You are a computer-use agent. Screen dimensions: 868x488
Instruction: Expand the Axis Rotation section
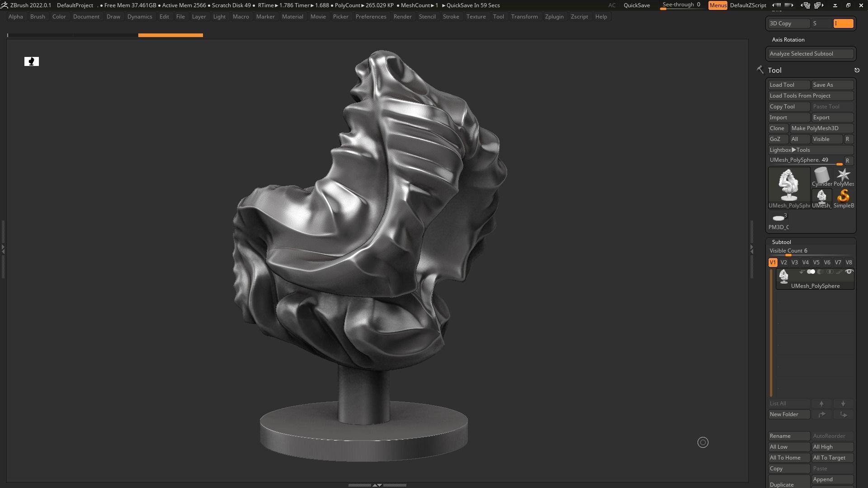[x=788, y=40]
